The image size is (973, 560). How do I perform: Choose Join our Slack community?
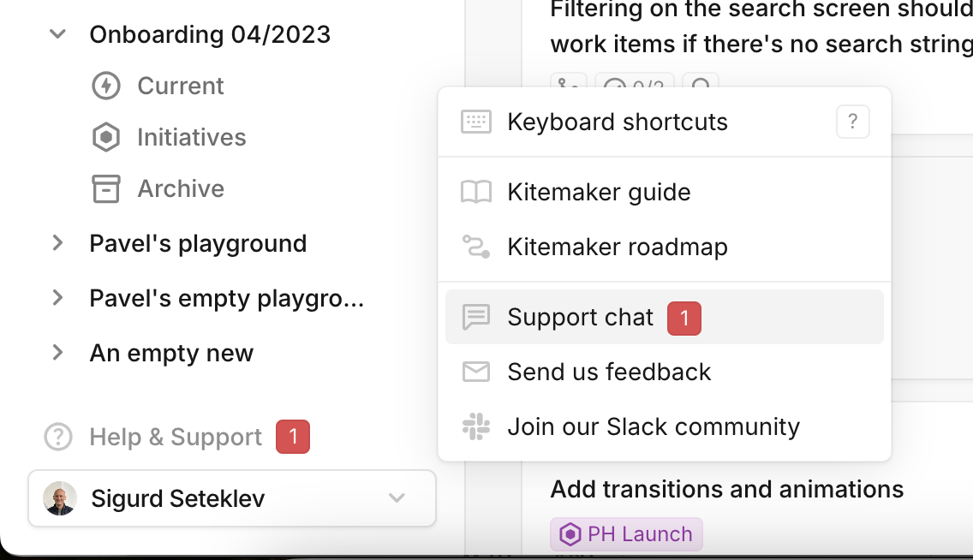(x=653, y=426)
